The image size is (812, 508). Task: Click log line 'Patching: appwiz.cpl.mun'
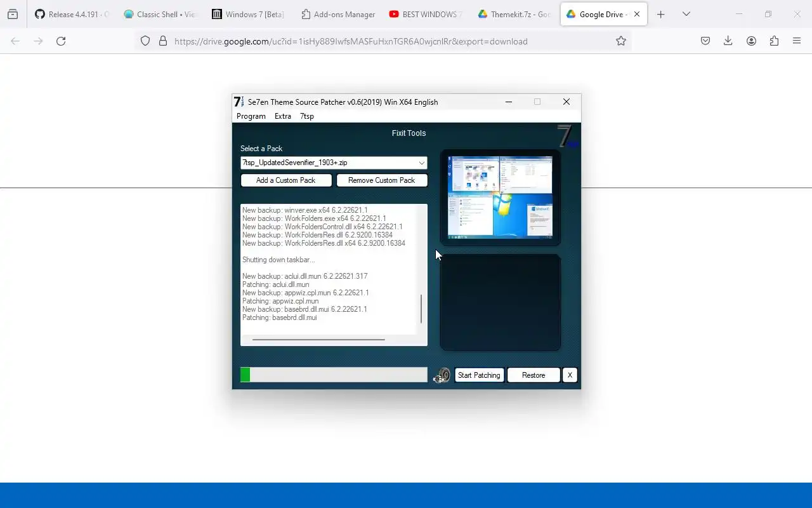point(280,301)
